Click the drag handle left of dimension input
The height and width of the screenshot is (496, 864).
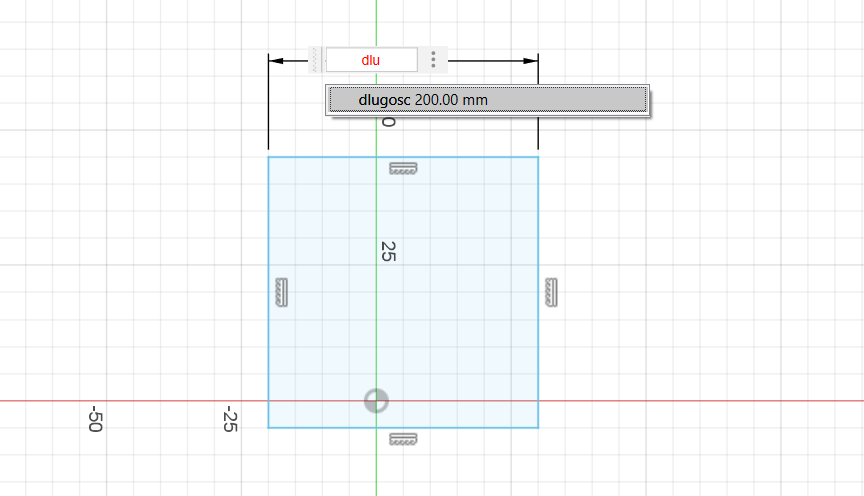tap(315, 60)
